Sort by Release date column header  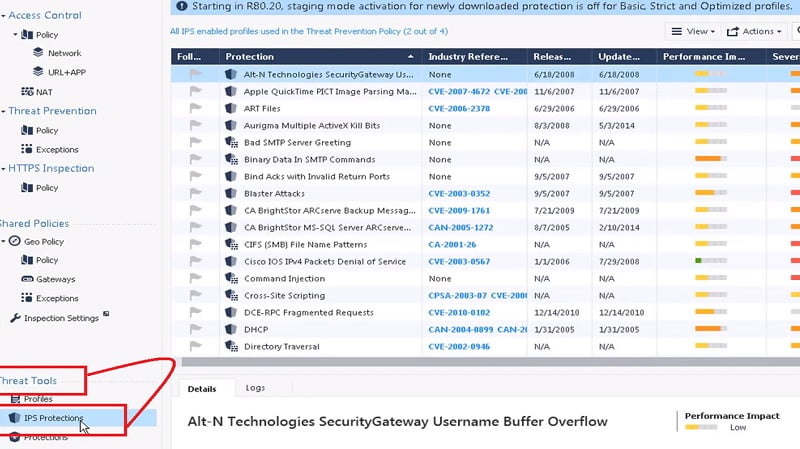tap(559, 57)
